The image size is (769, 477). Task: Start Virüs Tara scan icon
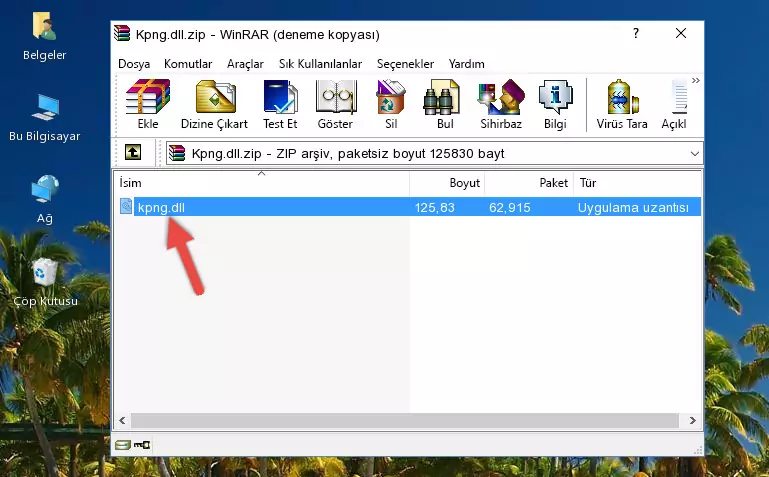(x=622, y=104)
